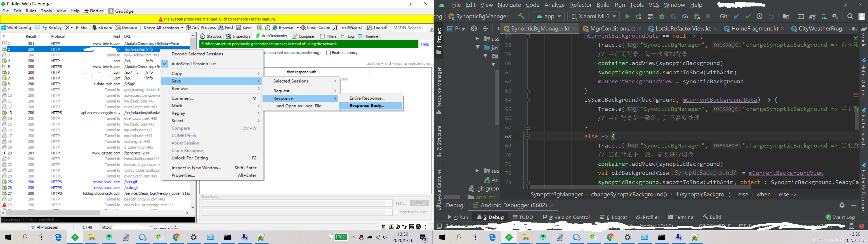The image size is (868, 244).
Task: Open the Logcat tool window button
Action: click(613, 217)
